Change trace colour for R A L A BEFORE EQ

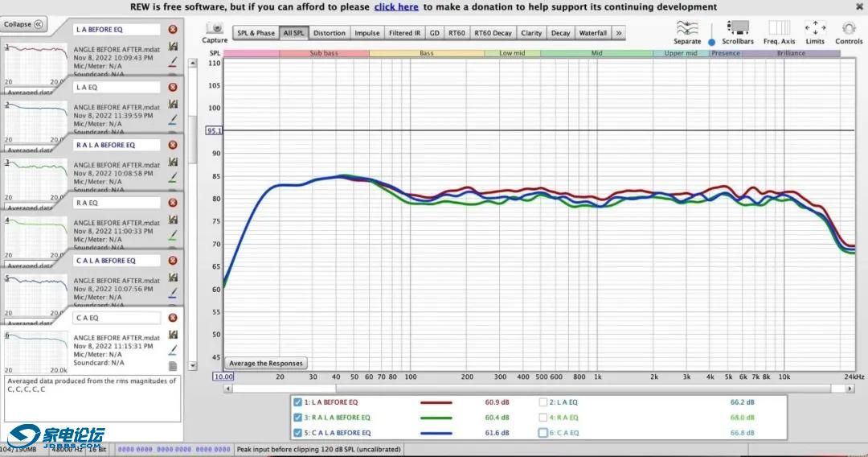[x=174, y=177]
